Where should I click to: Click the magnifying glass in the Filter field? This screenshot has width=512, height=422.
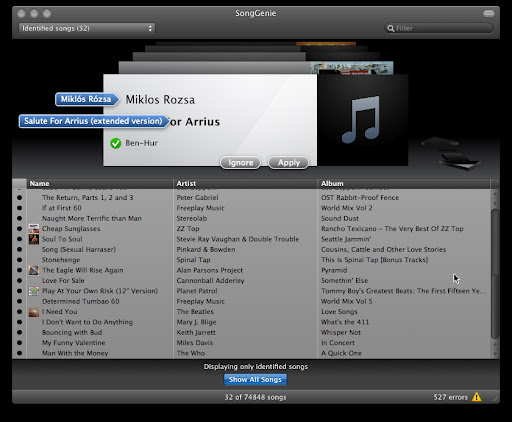(391, 28)
